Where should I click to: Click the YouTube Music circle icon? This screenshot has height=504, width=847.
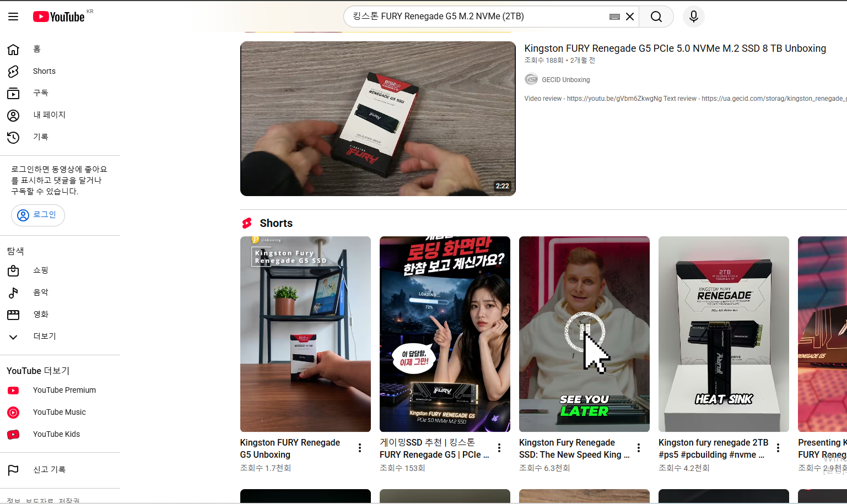point(13,413)
